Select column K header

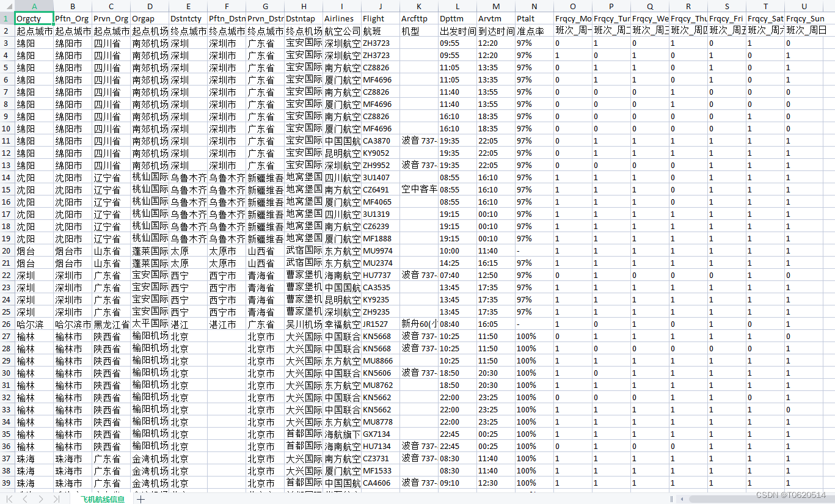[419, 6]
